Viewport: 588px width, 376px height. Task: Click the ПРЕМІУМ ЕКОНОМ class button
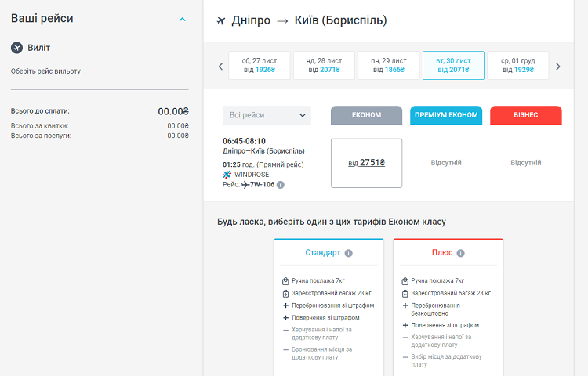pyautogui.click(x=446, y=115)
